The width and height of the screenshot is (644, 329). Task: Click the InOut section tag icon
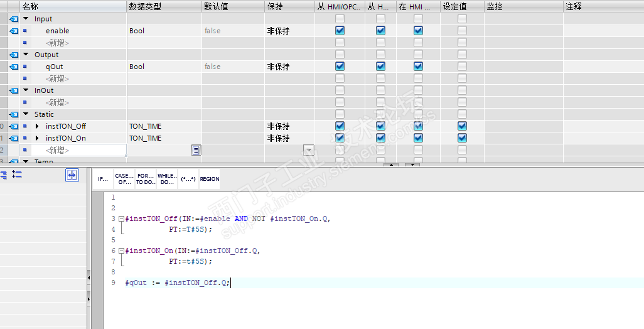[14, 91]
